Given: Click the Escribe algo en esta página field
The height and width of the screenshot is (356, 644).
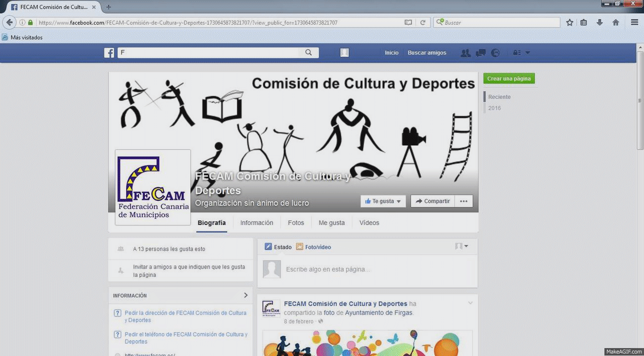Looking at the screenshot, I should [x=328, y=269].
